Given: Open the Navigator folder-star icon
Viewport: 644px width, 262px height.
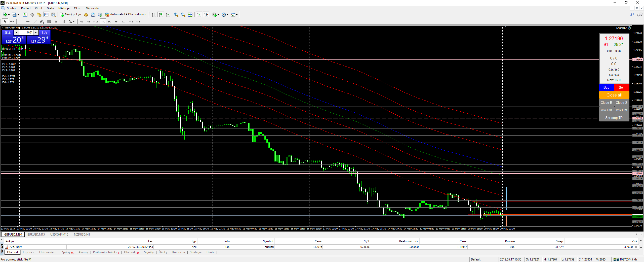Looking at the screenshot, I should (x=39, y=15).
